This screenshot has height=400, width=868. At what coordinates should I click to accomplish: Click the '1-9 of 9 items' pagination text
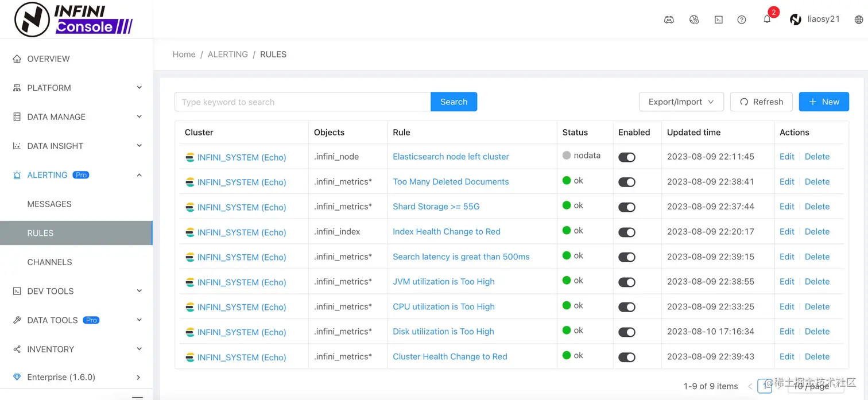711,386
